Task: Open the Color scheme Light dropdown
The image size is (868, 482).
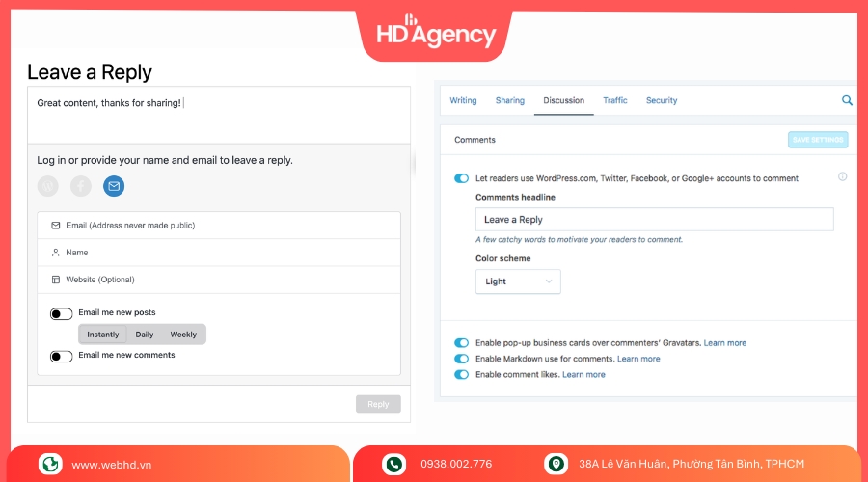Action: tap(518, 281)
